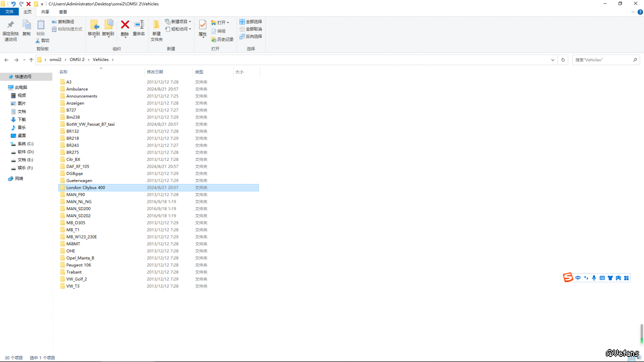
Task: Click the 固定到快速访问 pin icon
Action: 10,25
